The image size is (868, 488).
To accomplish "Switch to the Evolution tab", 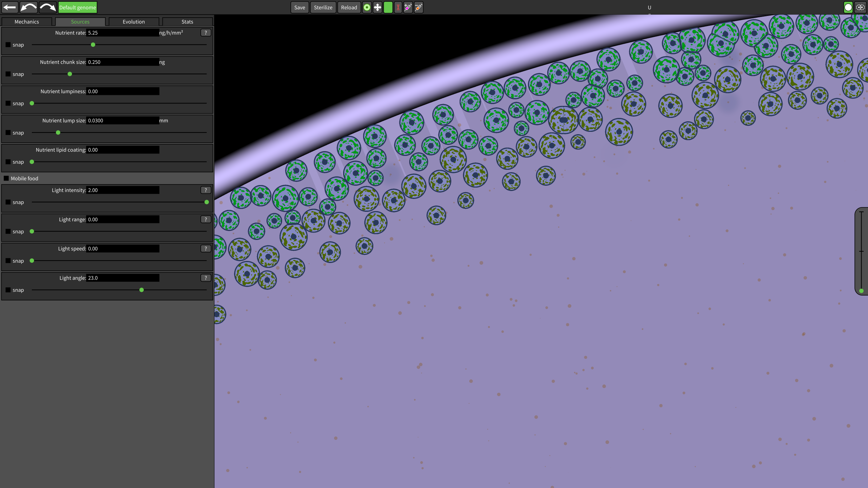I will 134,22.
